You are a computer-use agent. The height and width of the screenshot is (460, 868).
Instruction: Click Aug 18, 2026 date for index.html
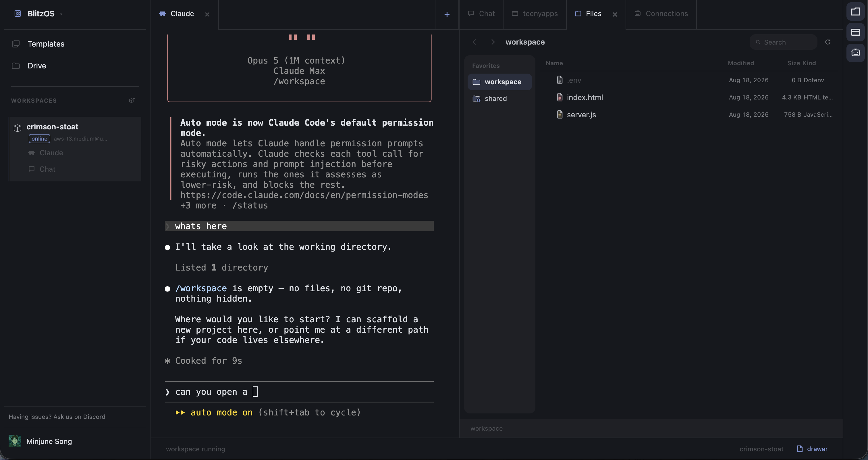click(749, 97)
